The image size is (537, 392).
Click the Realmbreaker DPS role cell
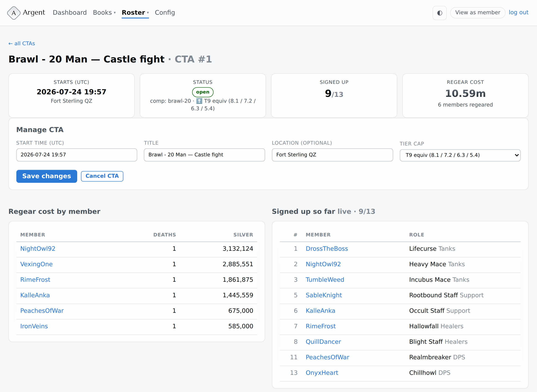437,357
